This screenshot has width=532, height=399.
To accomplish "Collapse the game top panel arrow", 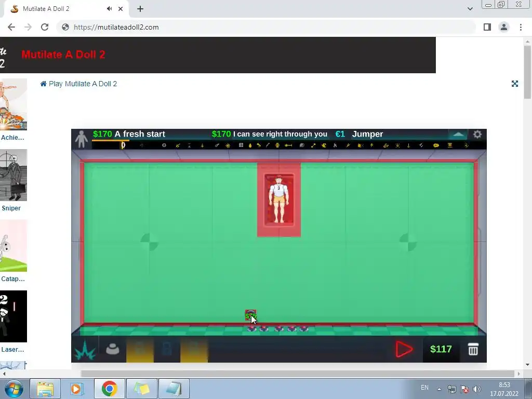I will (x=458, y=135).
